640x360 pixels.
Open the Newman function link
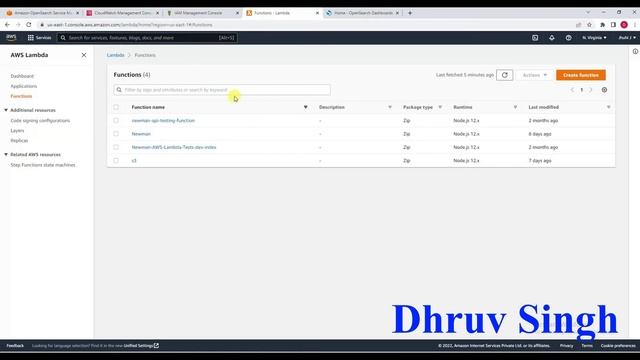[x=141, y=134]
